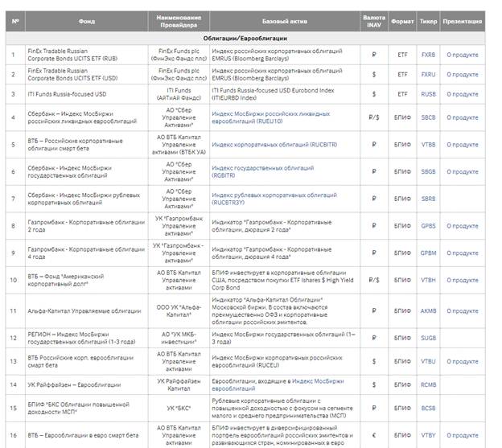Open 'О продукте' link in FXRB row
Viewport: 502px width, 448px height.
point(463,55)
